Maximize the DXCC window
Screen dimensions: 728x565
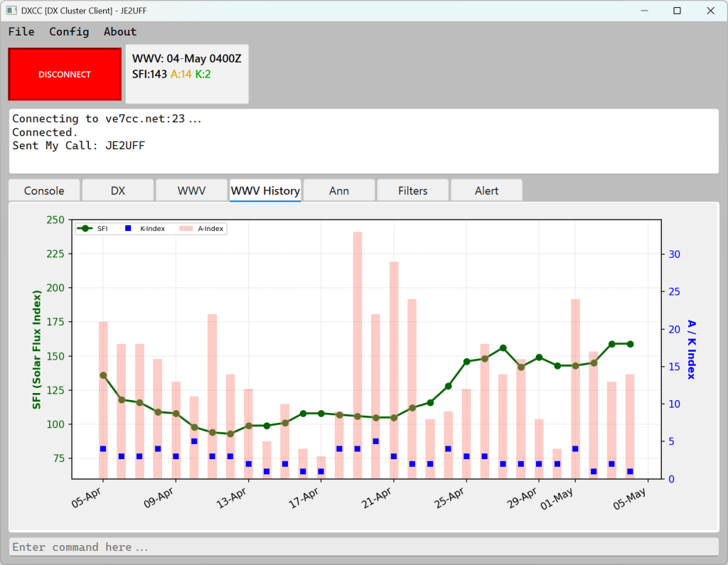678,11
